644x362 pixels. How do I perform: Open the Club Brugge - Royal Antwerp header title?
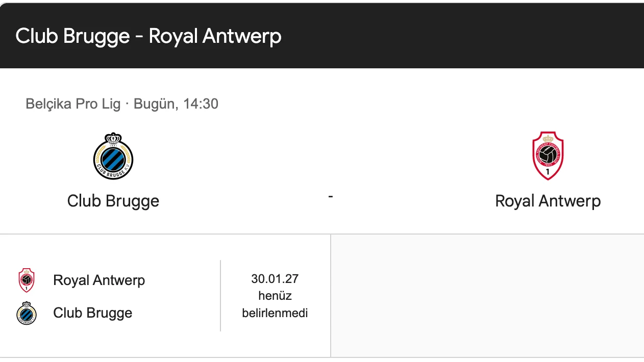click(148, 36)
